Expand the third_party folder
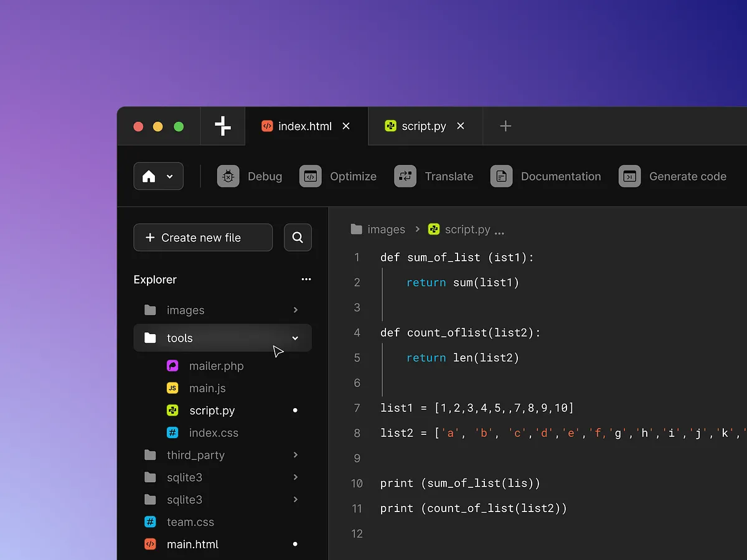Image resolution: width=747 pixels, height=560 pixels. [295, 455]
